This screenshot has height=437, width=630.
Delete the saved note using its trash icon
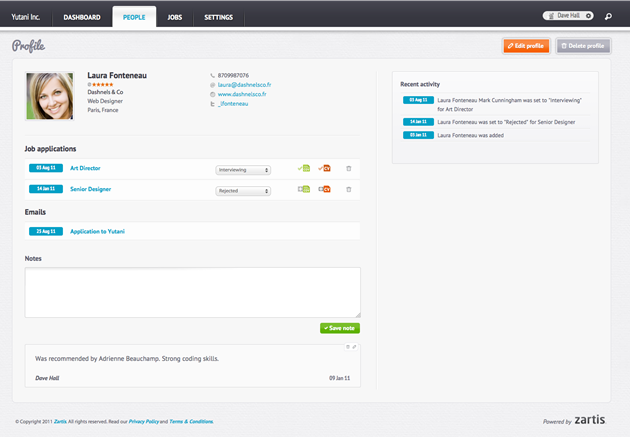347,347
